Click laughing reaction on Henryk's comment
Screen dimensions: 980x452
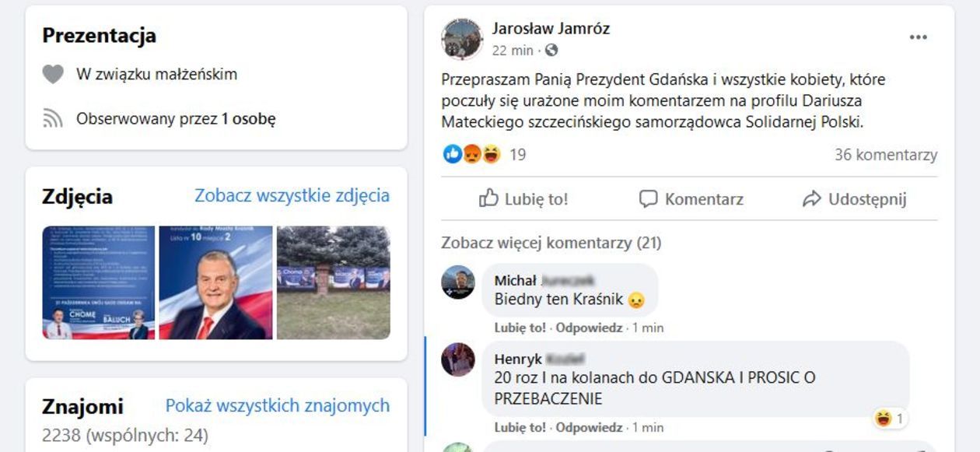[x=890, y=419]
